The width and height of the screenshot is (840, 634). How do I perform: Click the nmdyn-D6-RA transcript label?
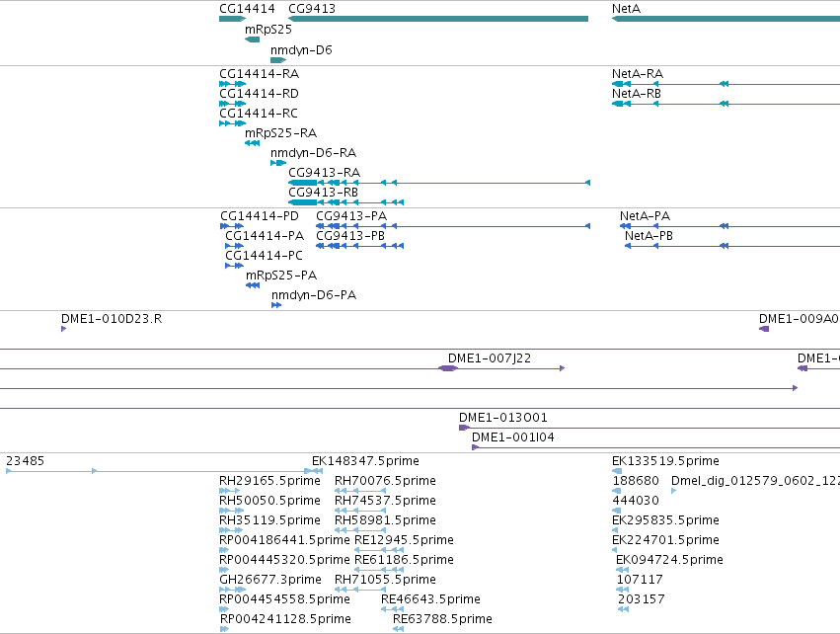[x=313, y=153]
